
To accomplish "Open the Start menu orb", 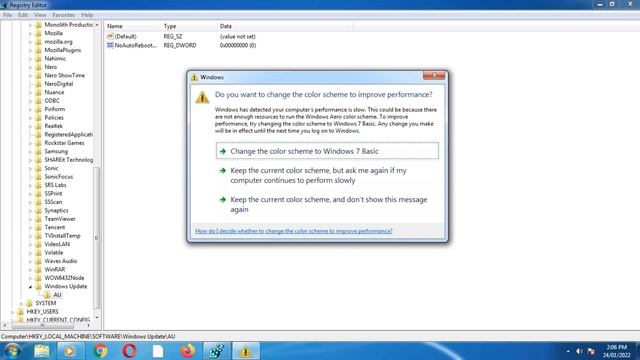I will tap(12, 351).
